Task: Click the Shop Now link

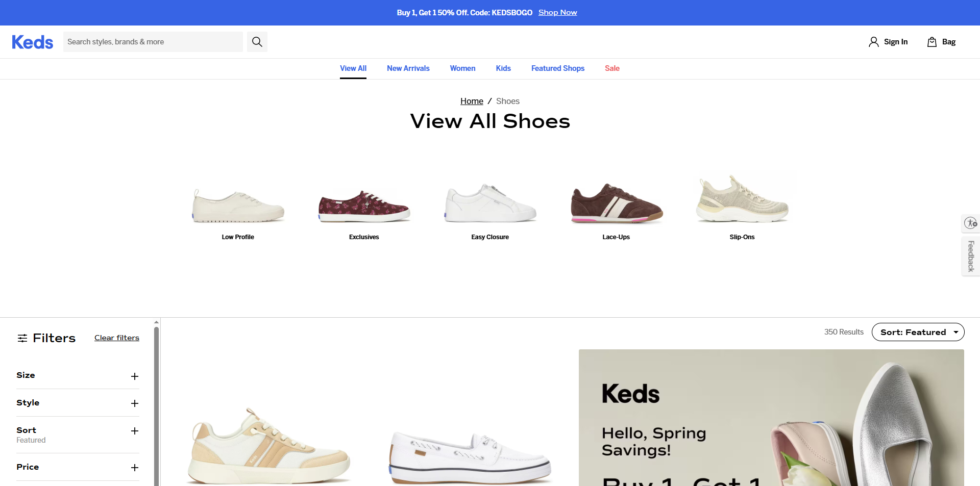Action: (x=557, y=12)
